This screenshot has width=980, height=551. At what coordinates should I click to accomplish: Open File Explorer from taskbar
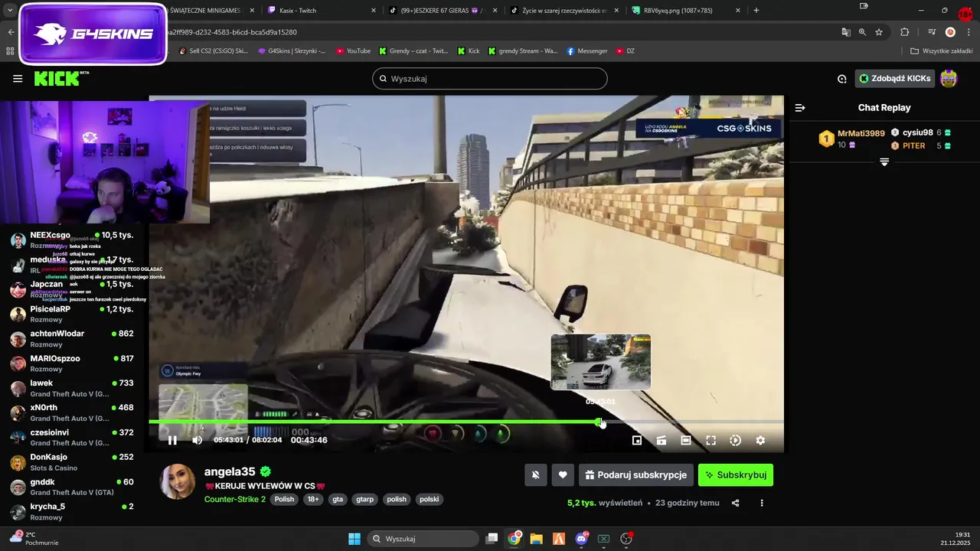(x=537, y=539)
